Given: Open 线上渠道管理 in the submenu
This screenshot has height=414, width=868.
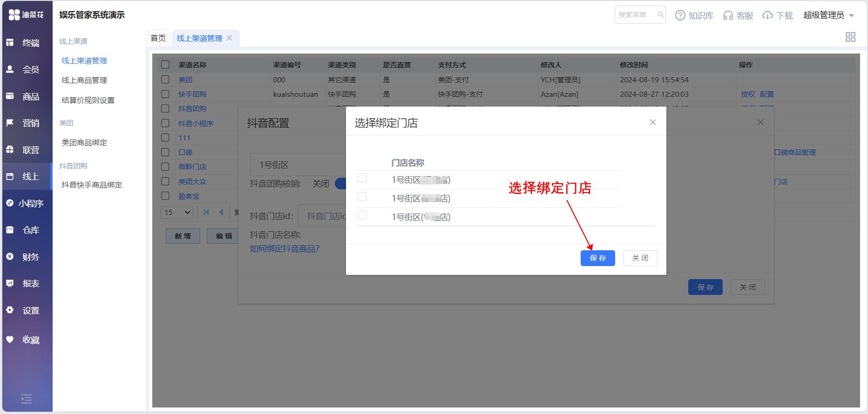Looking at the screenshot, I should (x=84, y=60).
